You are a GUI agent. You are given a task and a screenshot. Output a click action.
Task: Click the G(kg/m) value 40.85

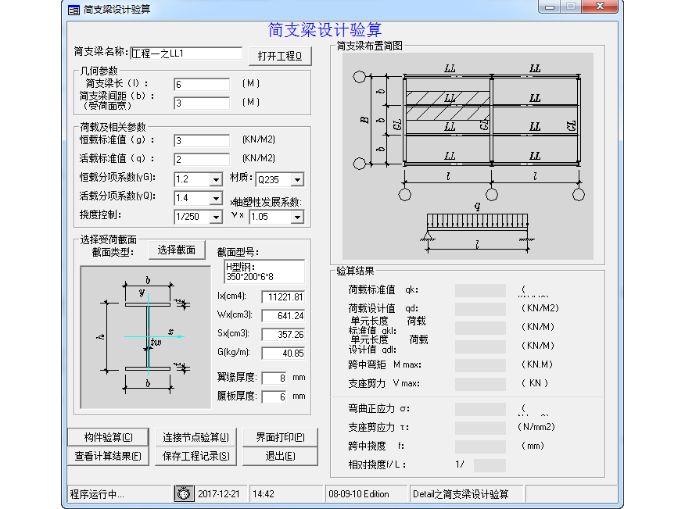283,353
